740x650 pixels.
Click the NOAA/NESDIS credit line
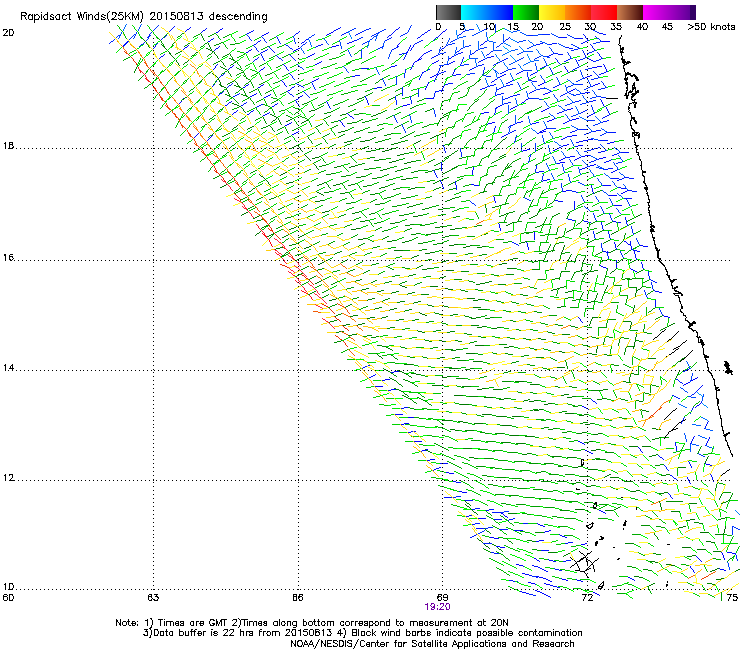(x=432, y=643)
